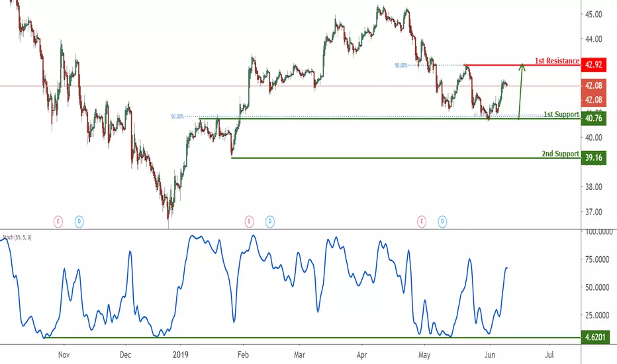Select the red 42.92 resistance price tag

(593, 65)
